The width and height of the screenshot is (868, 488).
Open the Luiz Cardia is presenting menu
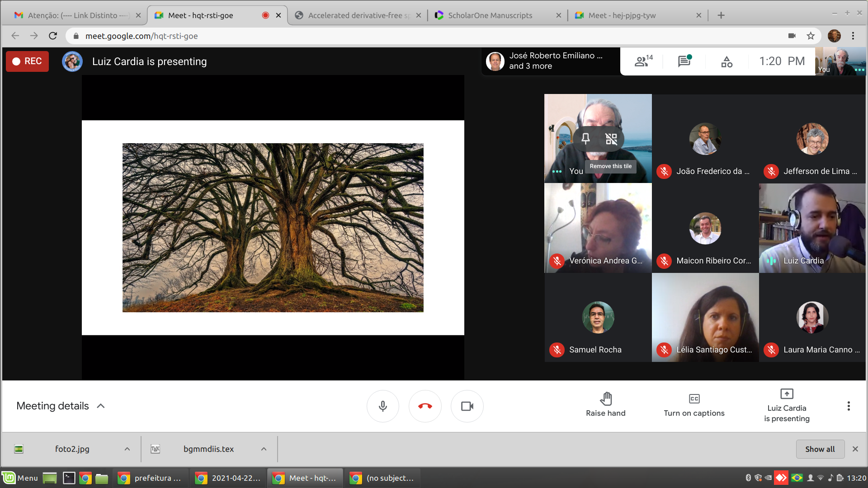click(x=787, y=405)
